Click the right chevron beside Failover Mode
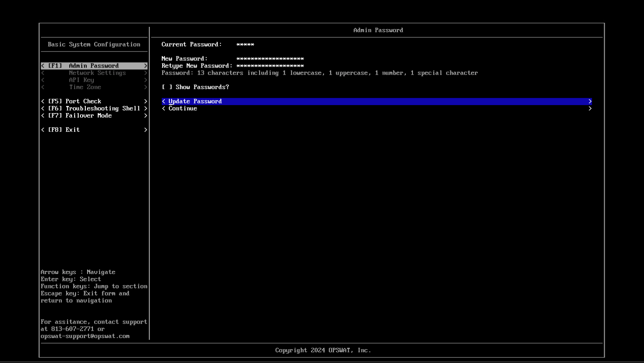This screenshot has width=644, height=363. point(146,116)
